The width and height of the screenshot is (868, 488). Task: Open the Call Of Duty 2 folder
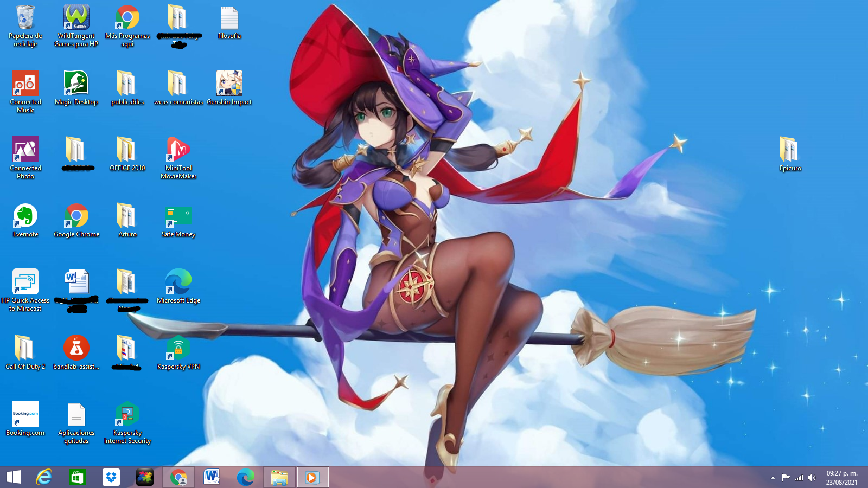25,352
